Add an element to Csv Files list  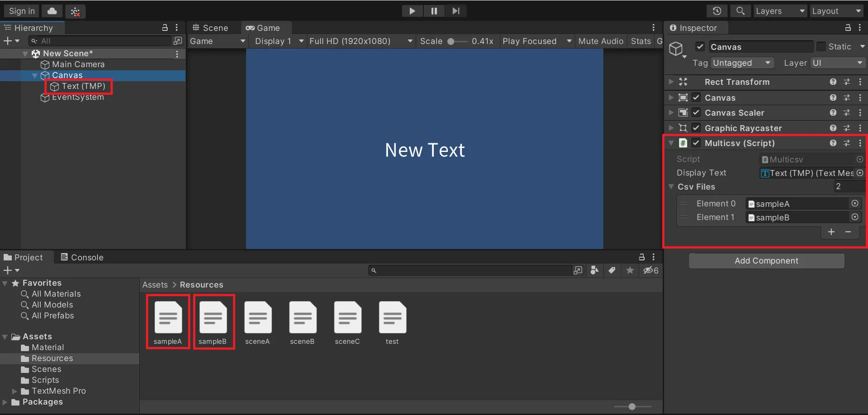(831, 232)
